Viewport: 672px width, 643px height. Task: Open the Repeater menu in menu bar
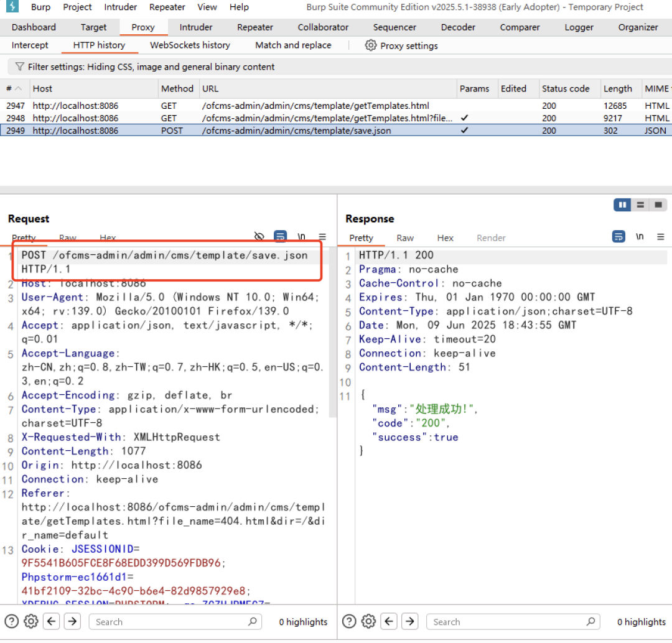167,7
